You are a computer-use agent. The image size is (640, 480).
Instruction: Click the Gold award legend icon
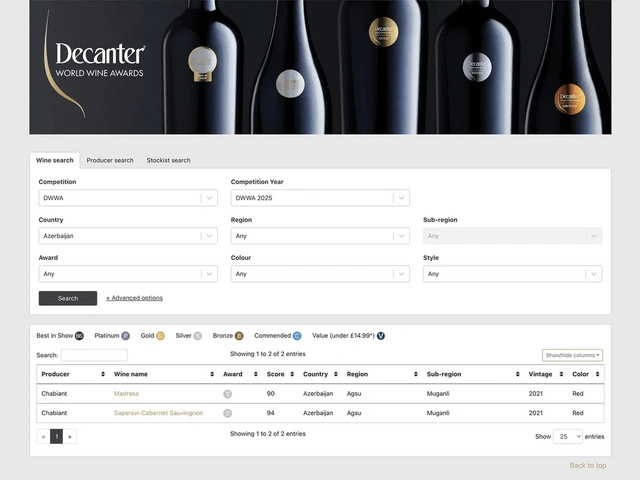160,336
